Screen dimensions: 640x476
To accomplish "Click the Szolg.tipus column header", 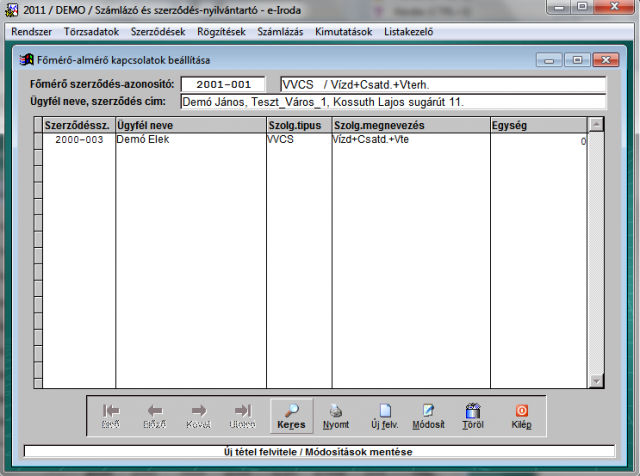I will [x=297, y=125].
